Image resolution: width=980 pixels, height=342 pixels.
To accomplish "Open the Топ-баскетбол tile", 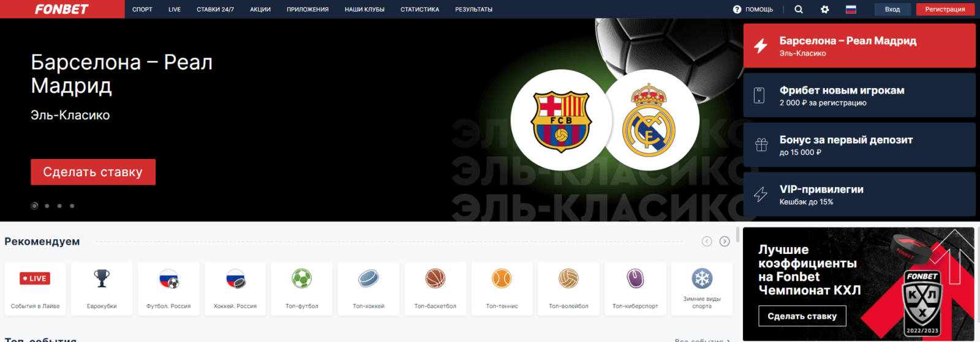I will 435,289.
